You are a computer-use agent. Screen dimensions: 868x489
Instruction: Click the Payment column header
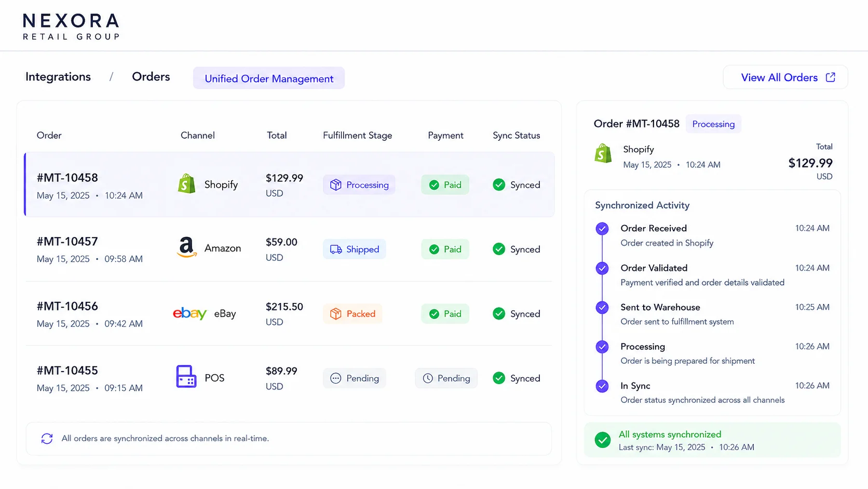point(445,135)
